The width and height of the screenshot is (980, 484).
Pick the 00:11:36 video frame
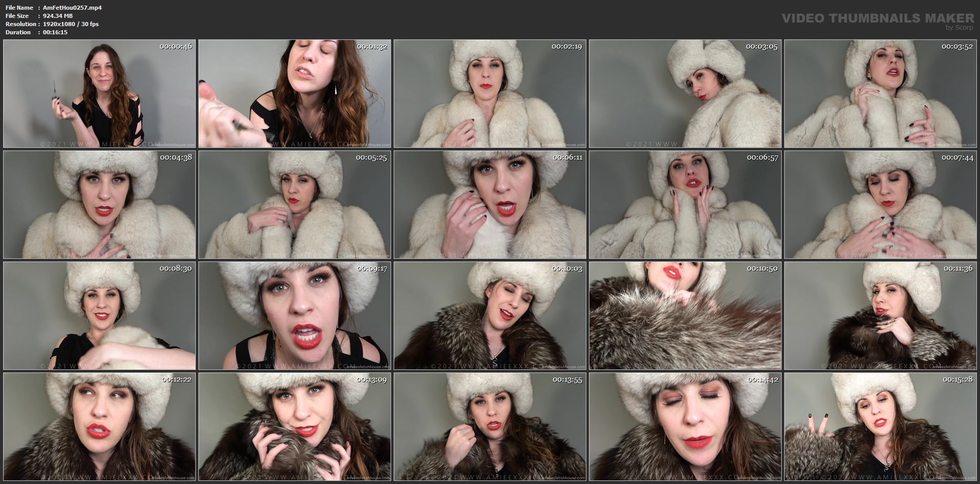click(x=880, y=316)
